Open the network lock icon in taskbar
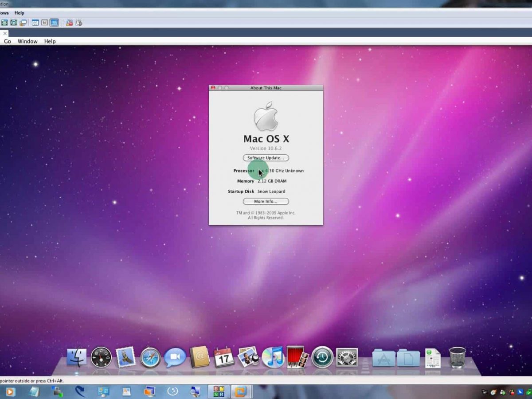This screenshot has width=532, height=399. point(57,391)
